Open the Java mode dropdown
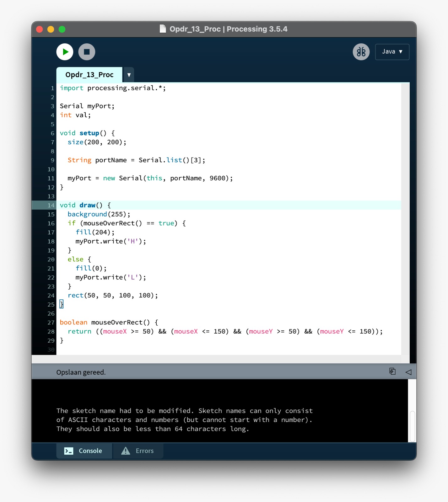 (392, 52)
